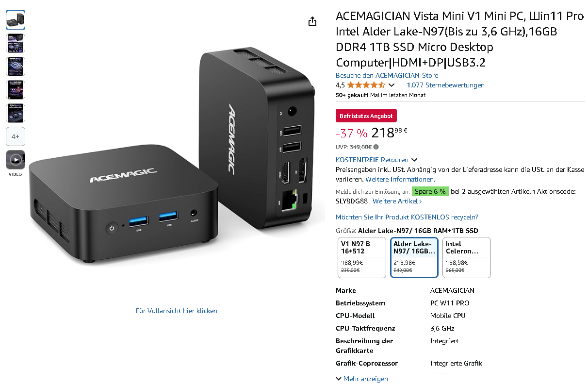View the third product thumbnail image

[16, 67]
